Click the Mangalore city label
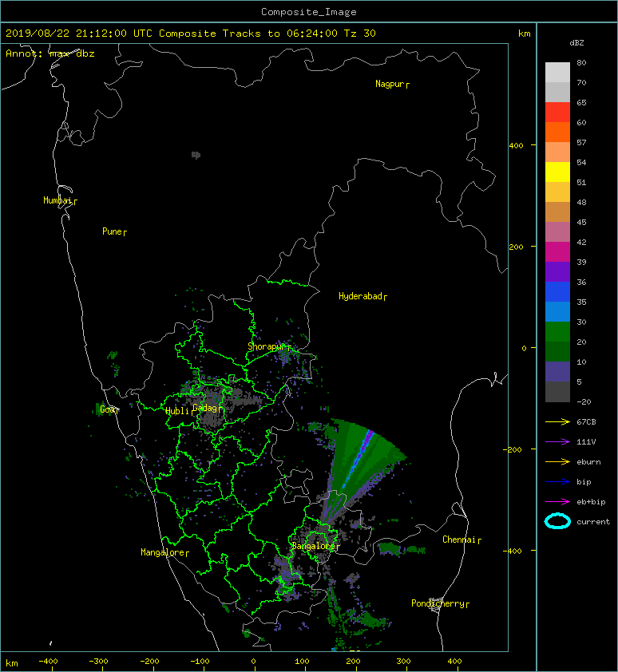The image size is (618, 672). [x=163, y=552]
